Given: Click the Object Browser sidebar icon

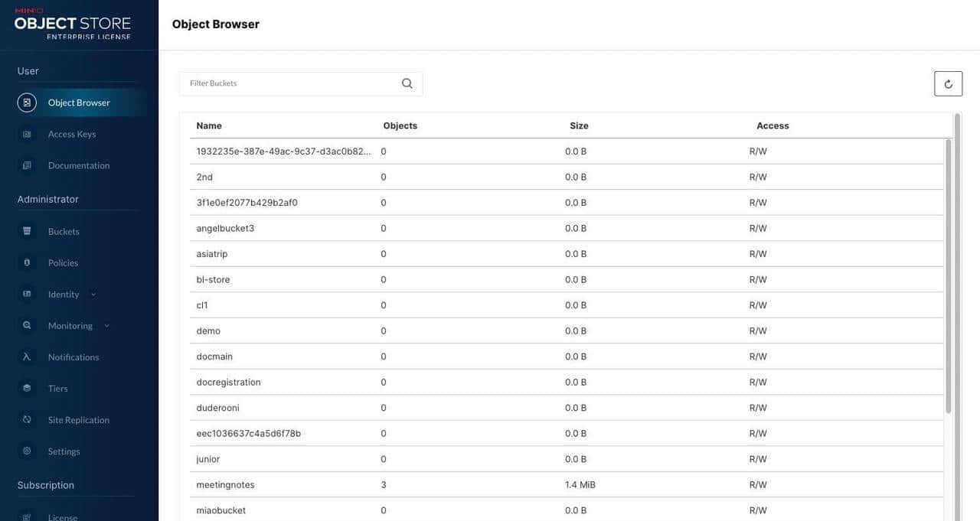Looking at the screenshot, I should (27, 103).
